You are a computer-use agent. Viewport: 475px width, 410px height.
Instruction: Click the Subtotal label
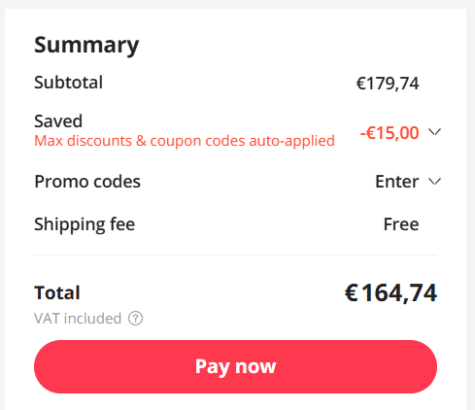tap(68, 82)
